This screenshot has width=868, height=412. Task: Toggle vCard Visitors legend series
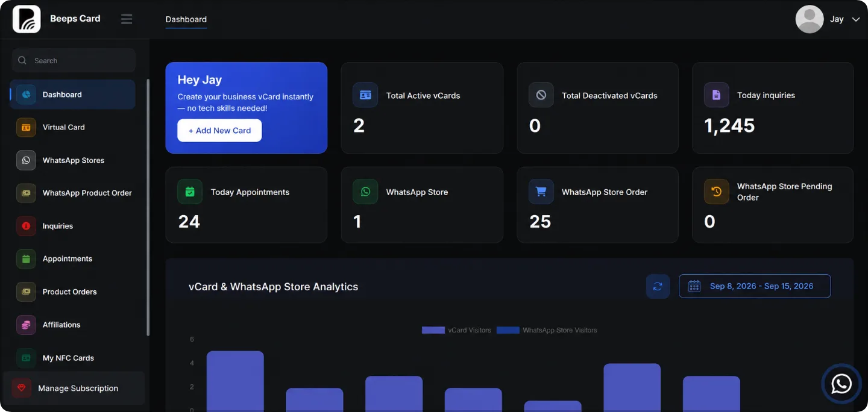pyautogui.click(x=456, y=330)
